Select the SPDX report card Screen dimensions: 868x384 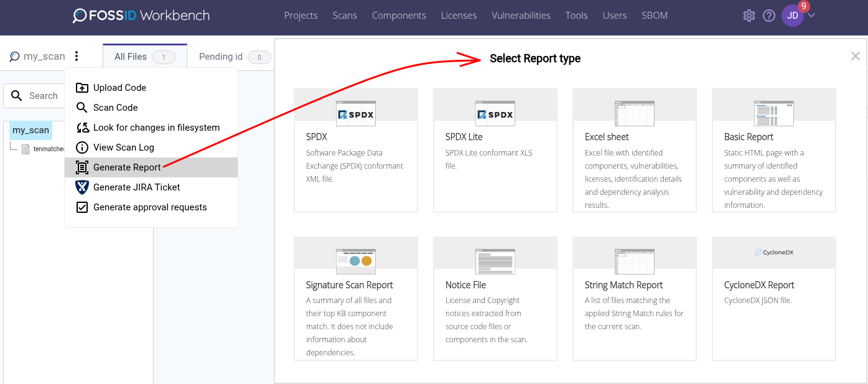pyautogui.click(x=356, y=150)
